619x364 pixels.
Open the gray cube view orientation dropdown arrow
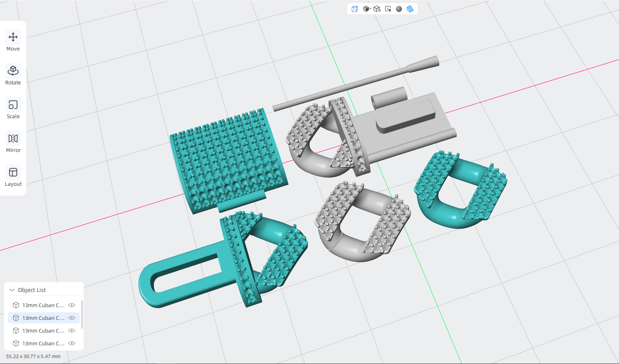[x=370, y=8]
